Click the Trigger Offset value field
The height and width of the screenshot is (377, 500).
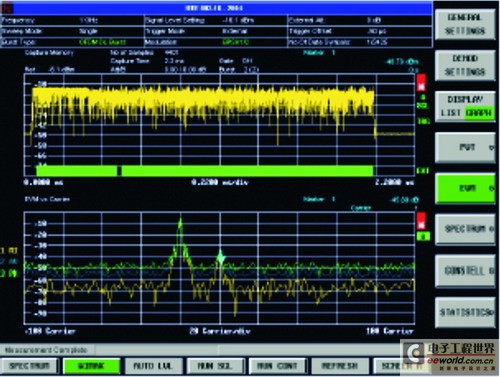click(x=376, y=31)
